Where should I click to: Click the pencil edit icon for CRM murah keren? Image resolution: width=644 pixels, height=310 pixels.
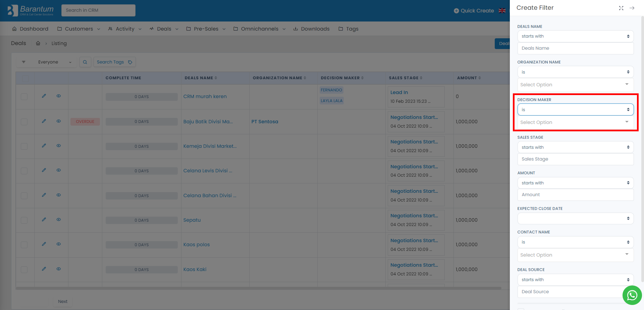pyautogui.click(x=44, y=96)
